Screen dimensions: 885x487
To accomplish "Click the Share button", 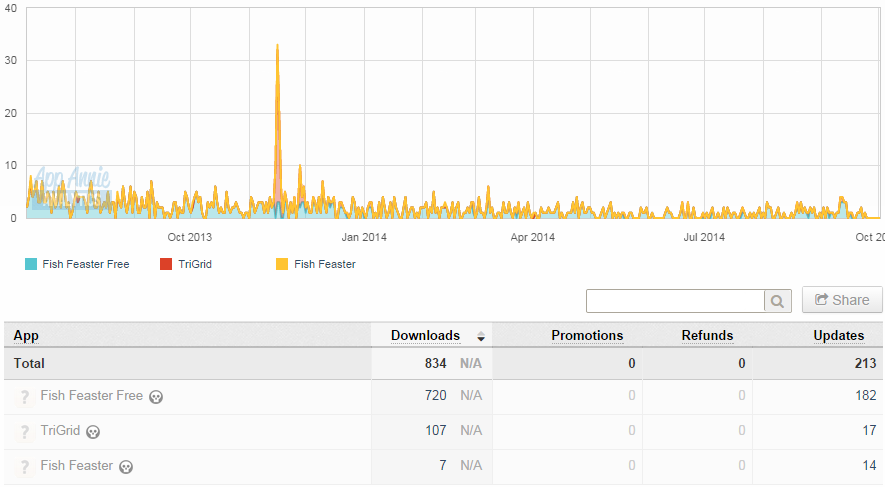I will (842, 300).
